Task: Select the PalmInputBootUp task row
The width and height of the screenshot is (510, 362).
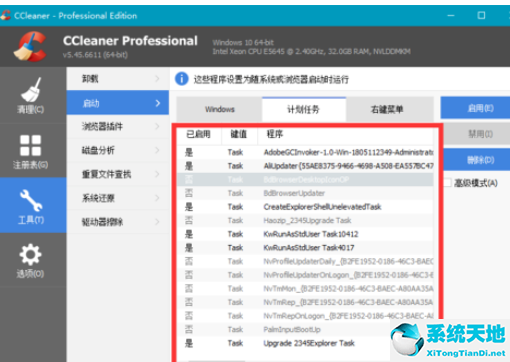Action: pyautogui.click(x=283, y=330)
